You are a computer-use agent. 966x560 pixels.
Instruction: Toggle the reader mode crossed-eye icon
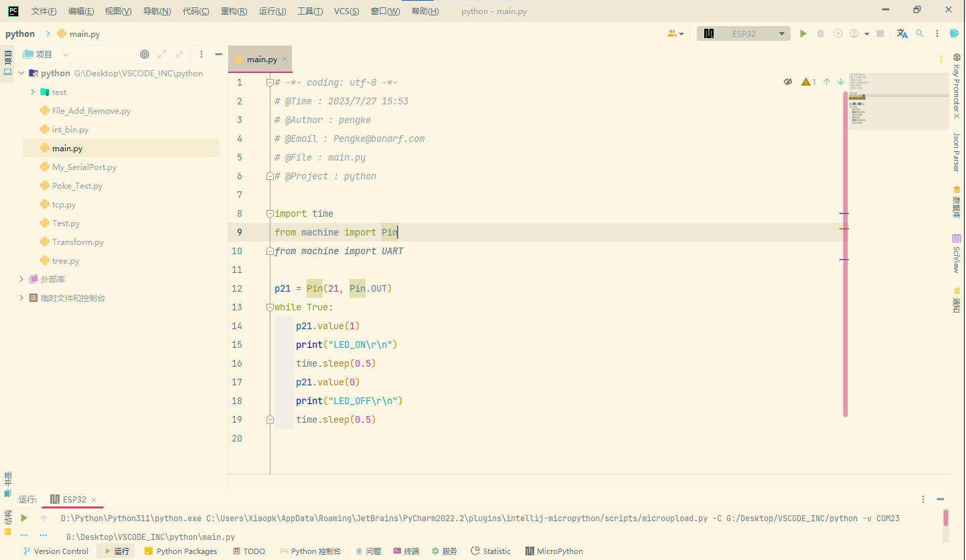click(788, 82)
